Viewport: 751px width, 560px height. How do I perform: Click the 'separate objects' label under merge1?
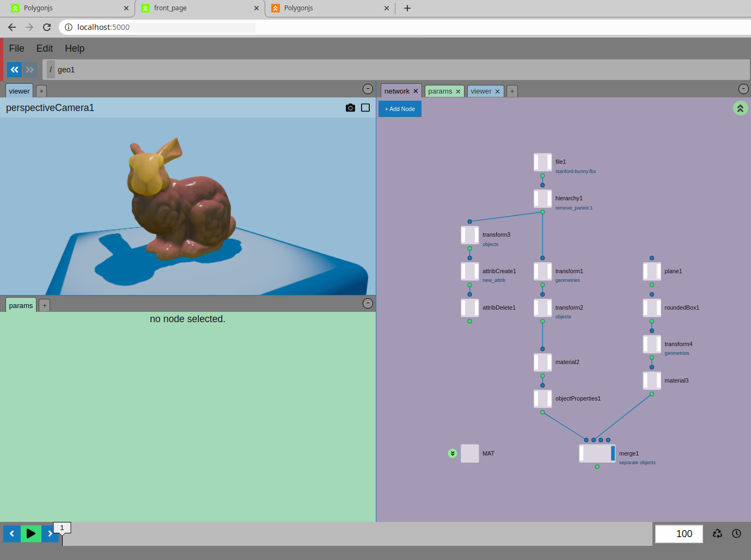pos(637,463)
